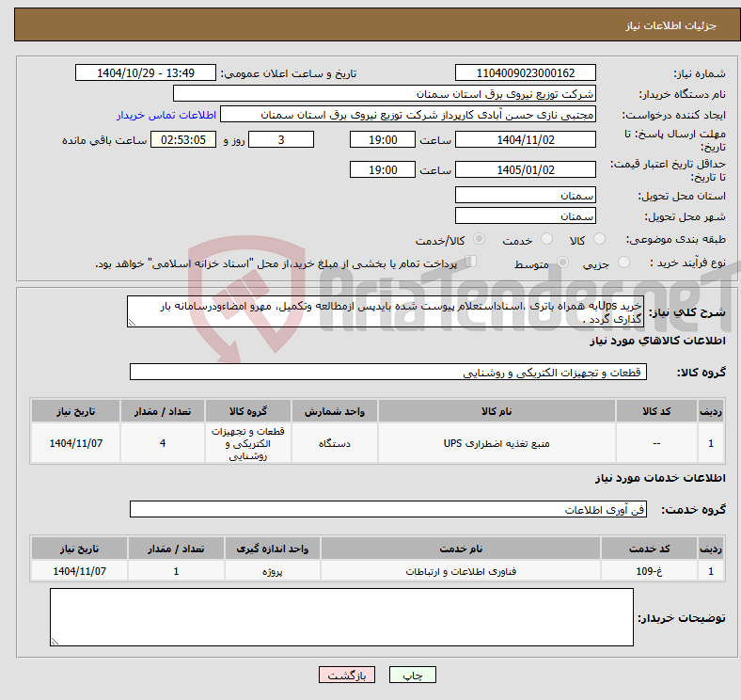Click the شماره نیاز number field
The width and height of the screenshot is (741, 700).
[x=525, y=72]
